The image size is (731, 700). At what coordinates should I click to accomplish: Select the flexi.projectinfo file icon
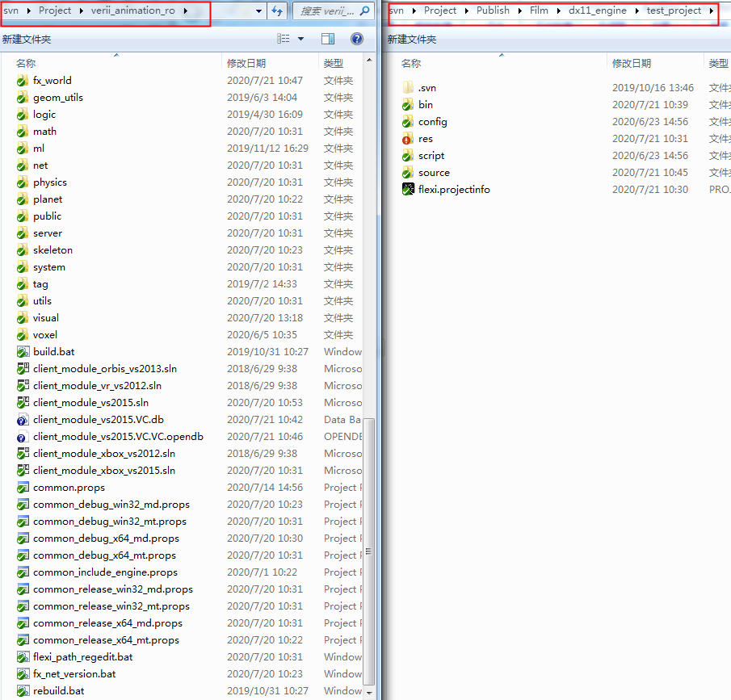[x=409, y=190]
